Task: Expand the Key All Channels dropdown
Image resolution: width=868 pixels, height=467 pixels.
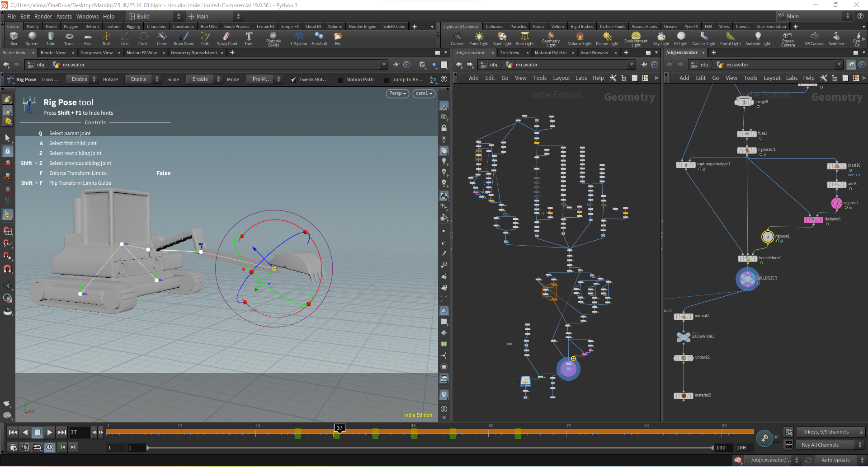Action: point(830,445)
